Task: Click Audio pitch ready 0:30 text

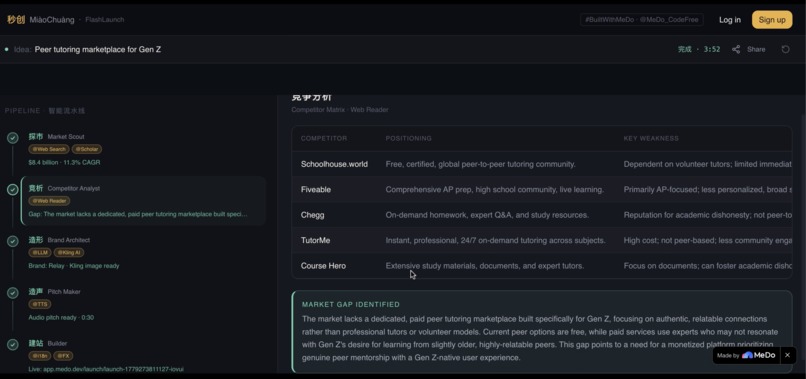Action: click(x=61, y=318)
